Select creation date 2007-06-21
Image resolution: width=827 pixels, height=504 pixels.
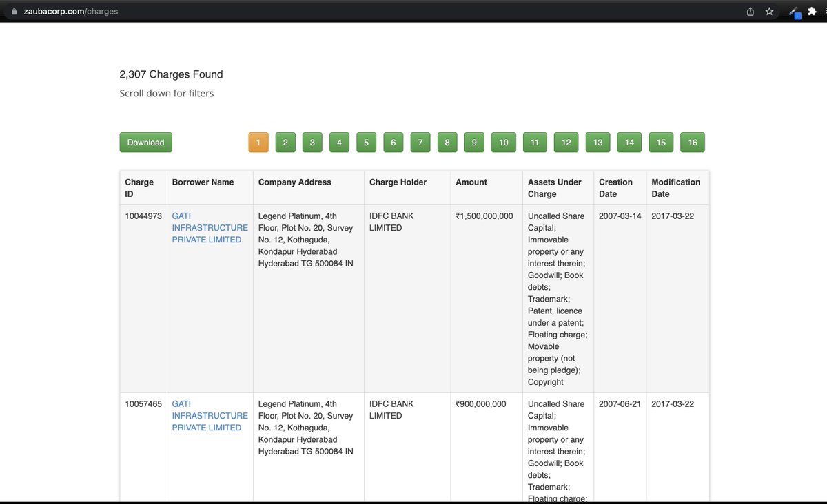click(x=620, y=403)
